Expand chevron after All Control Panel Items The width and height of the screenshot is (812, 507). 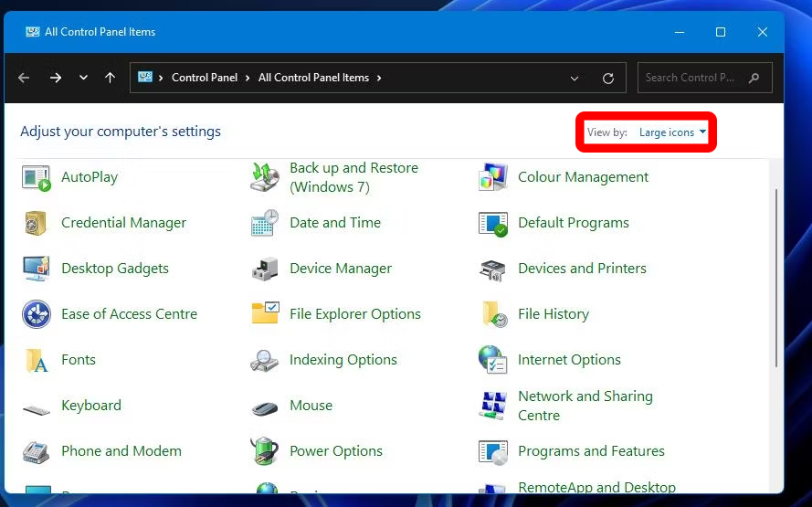coord(379,78)
